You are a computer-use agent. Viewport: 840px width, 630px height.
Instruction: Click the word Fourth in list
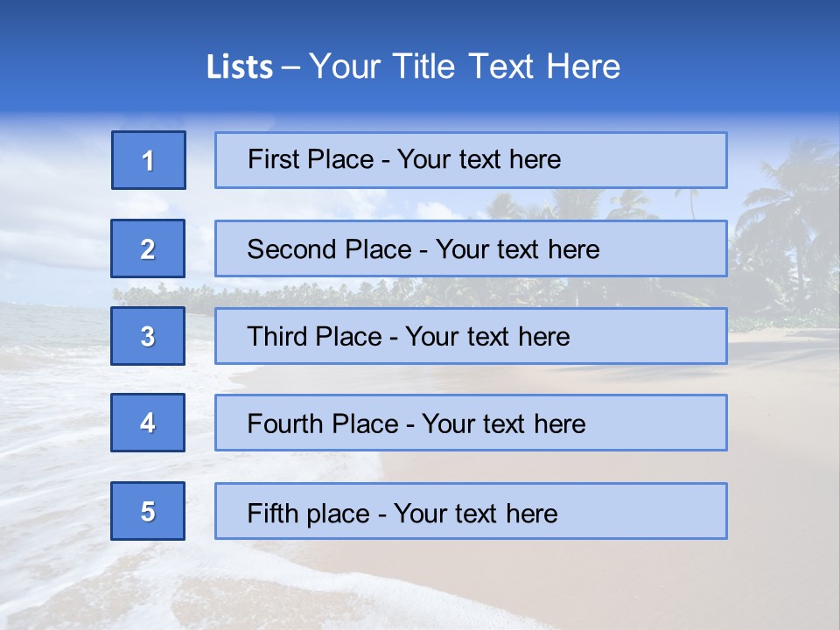point(284,423)
